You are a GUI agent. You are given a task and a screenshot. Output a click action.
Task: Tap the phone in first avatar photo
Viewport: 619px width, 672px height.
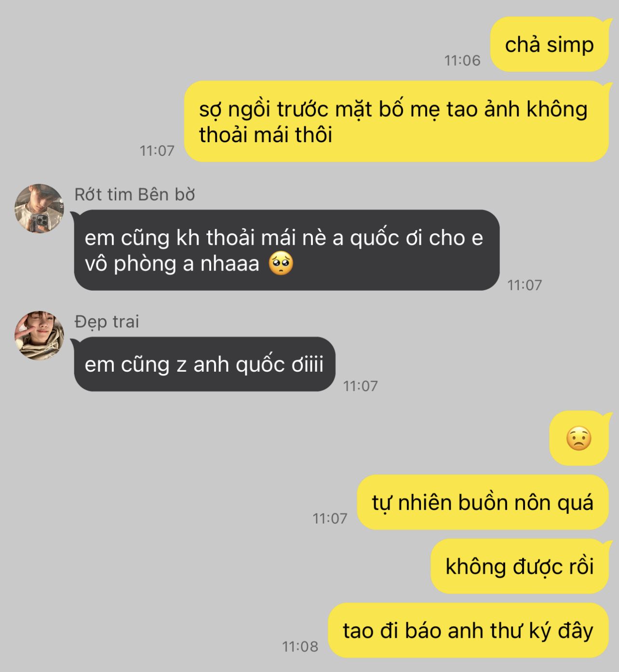pos(40,222)
